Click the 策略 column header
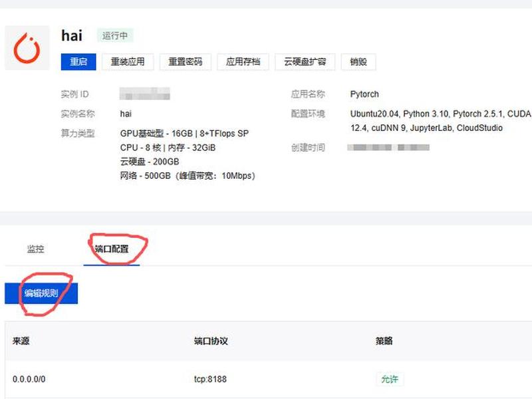 pyautogui.click(x=384, y=341)
